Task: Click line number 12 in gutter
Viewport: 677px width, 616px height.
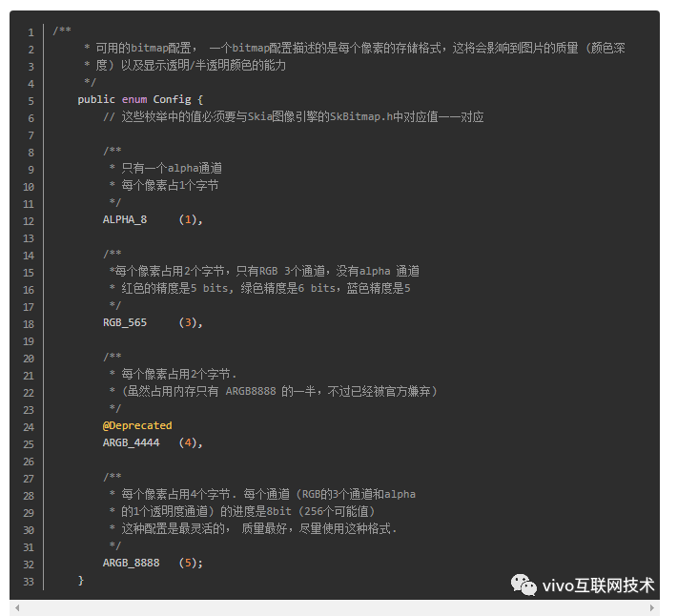Action: pyautogui.click(x=29, y=221)
